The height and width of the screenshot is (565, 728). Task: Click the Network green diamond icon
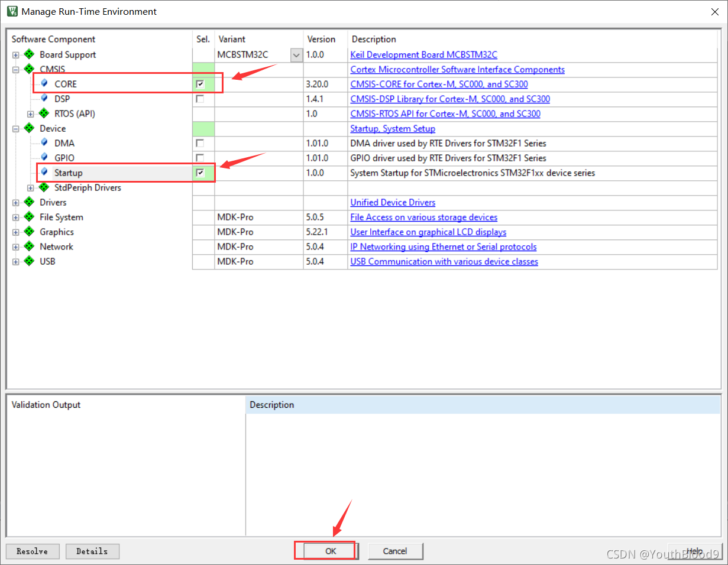29,246
